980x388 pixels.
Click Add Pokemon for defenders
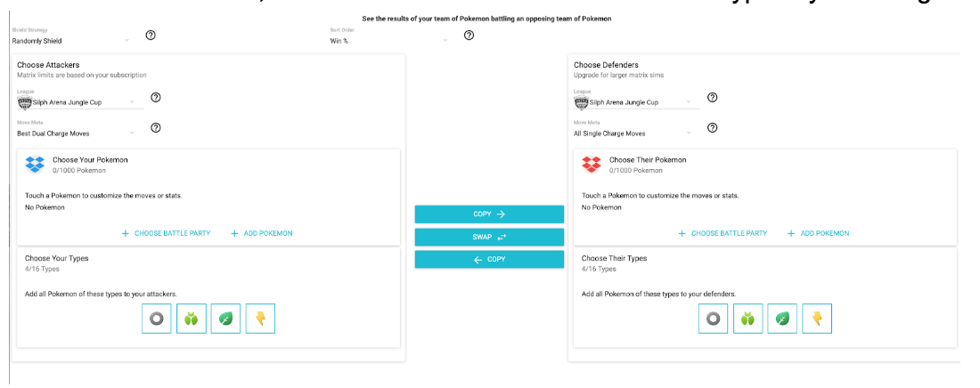[x=818, y=233]
